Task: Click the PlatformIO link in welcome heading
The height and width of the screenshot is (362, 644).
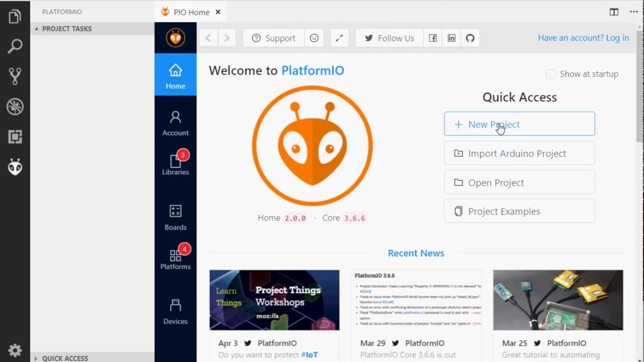Action: [312, 70]
